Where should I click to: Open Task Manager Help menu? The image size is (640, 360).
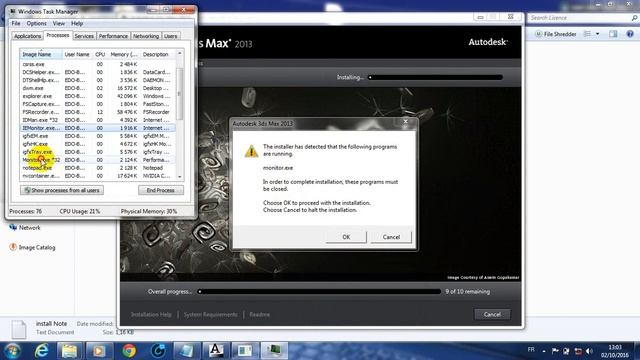point(77,23)
